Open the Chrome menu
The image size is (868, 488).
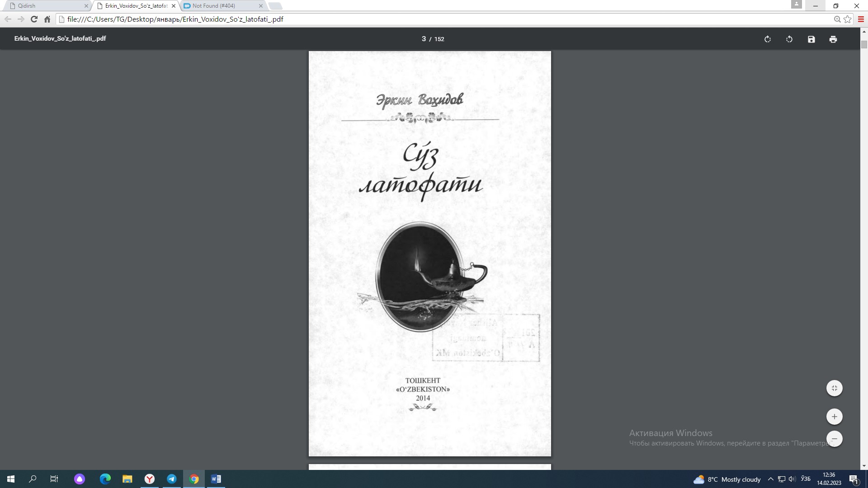tap(861, 19)
